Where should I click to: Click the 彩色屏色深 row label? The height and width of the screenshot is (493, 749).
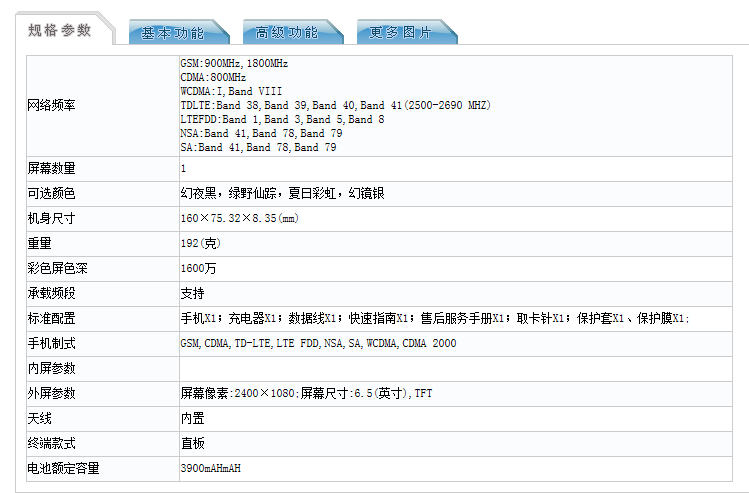point(58,268)
